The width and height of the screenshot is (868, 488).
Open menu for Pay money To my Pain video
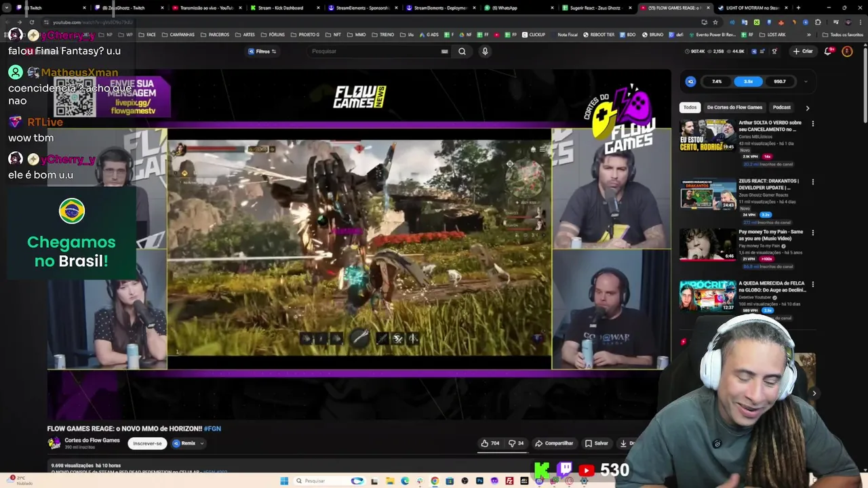pyautogui.click(x=812, y=232)
